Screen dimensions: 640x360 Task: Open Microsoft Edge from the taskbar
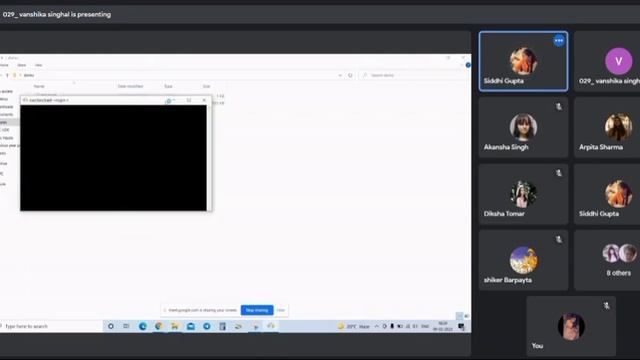(x=142, y=326)
